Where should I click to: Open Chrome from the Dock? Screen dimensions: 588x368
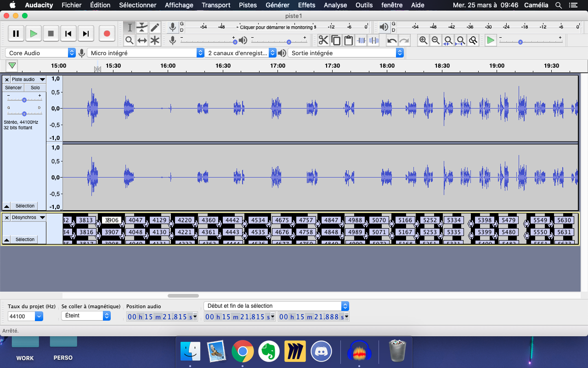click(x=243, y=352)
